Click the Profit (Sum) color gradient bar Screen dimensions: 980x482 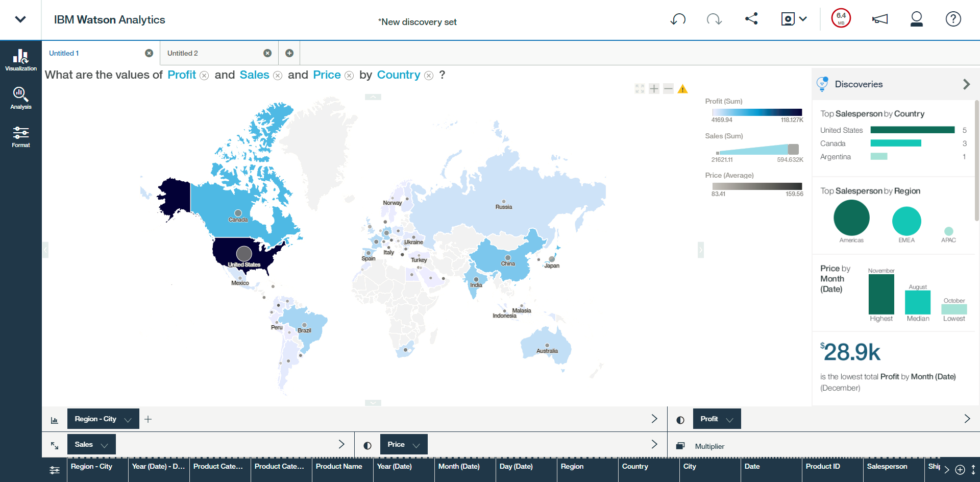(757, 112)
